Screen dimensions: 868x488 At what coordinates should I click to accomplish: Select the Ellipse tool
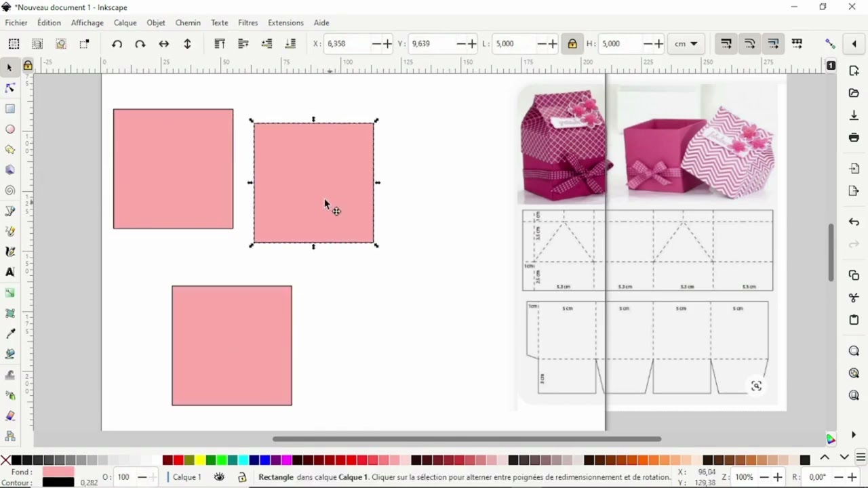9,129
